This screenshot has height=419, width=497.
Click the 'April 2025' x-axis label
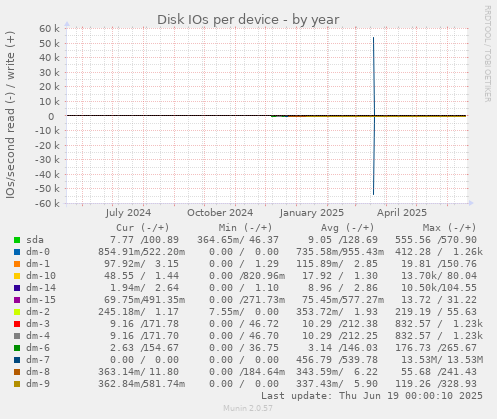[402, 213]
